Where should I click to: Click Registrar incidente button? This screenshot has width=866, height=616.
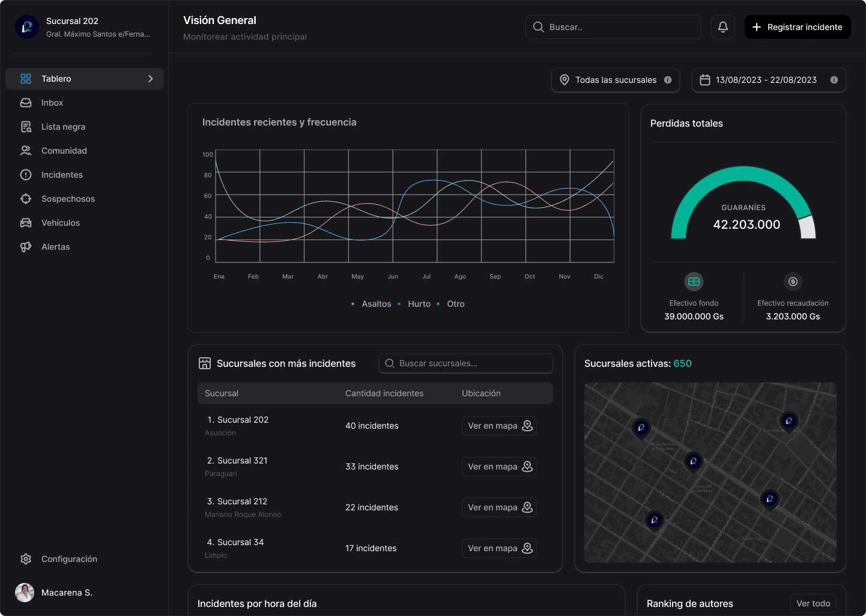[x=798, y=27]
